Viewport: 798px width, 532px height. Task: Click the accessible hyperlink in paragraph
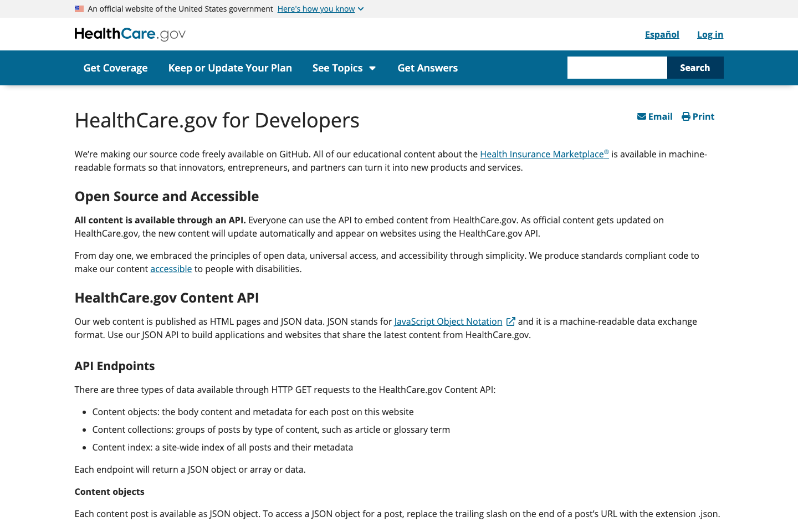click(x=171, y=269)
